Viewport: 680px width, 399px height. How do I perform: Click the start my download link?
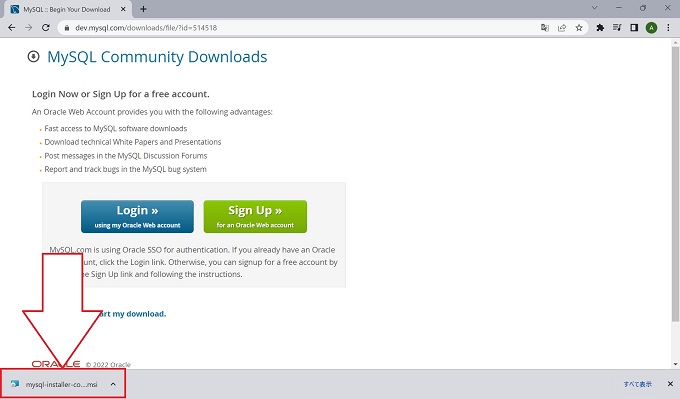(132, 314)
